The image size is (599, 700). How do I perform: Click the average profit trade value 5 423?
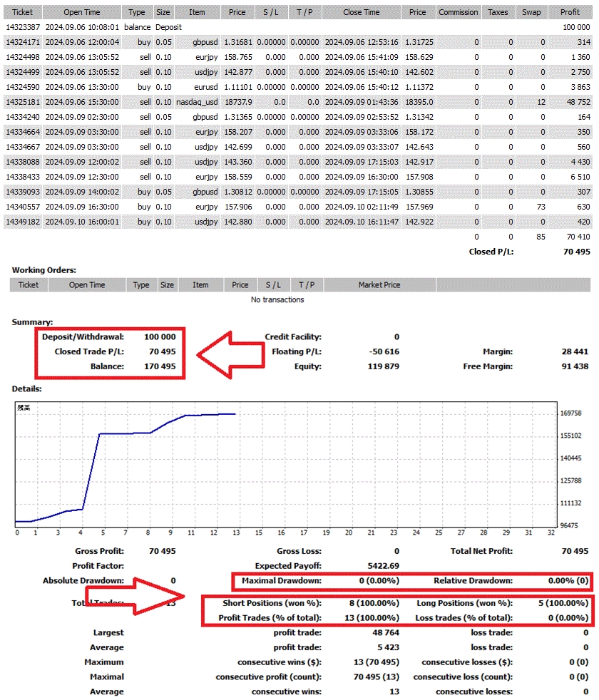point(388,647)
